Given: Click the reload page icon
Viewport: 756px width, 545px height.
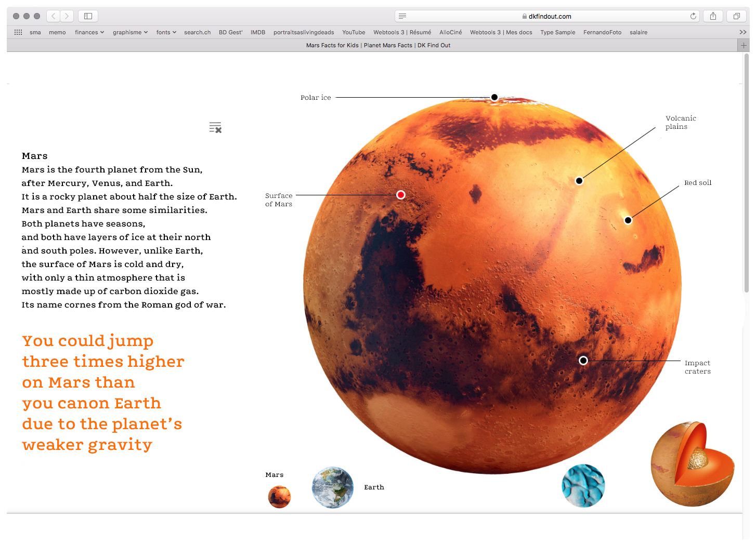Looking at the screenshot, I should (x=693, y=16).
